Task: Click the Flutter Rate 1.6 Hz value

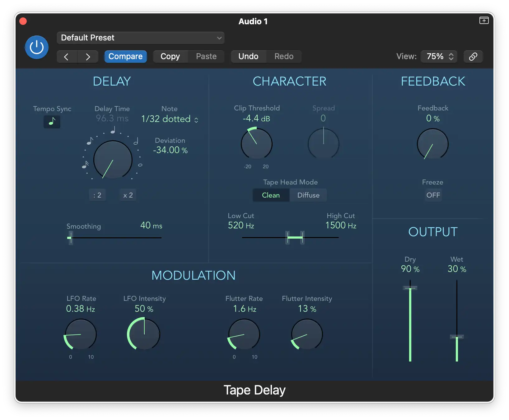Action: coord(245,309)
